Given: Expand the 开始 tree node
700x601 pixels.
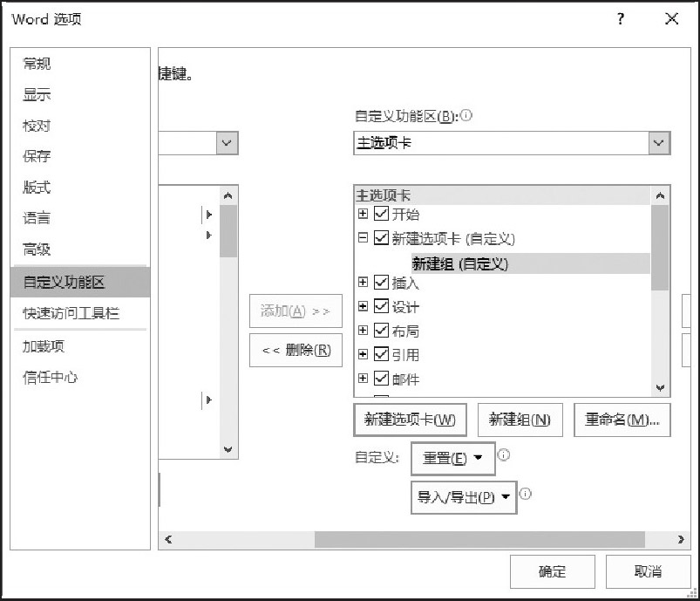Looking at the screenshot, I should [x=363, y=214].
